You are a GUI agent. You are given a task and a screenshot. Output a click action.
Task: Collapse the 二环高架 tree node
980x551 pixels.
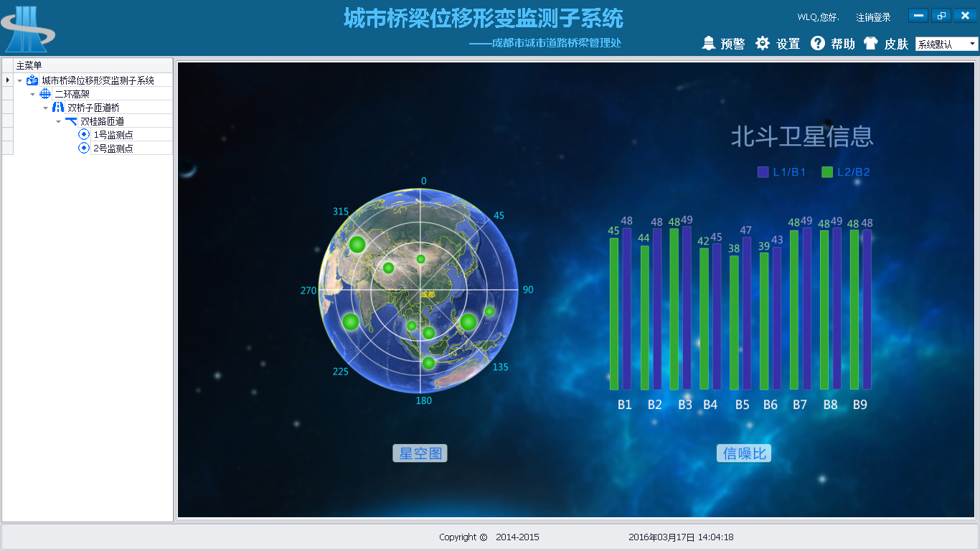33,95
